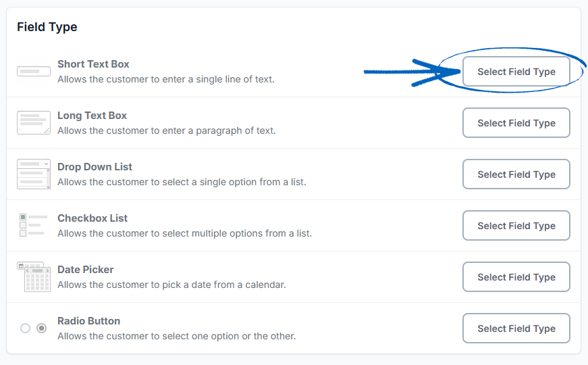Screen dimensions: 588x365
Task: Click the Date Picker title
Action: tap(86, 270)
